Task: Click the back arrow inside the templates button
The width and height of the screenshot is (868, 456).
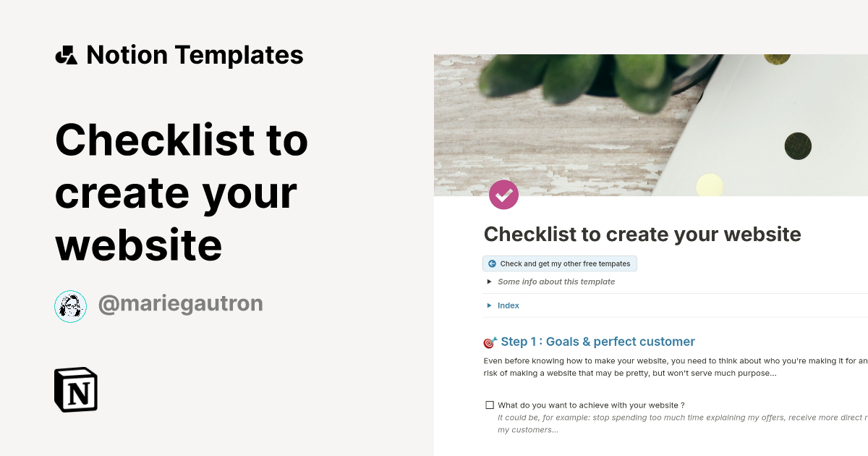Action: 492,263
